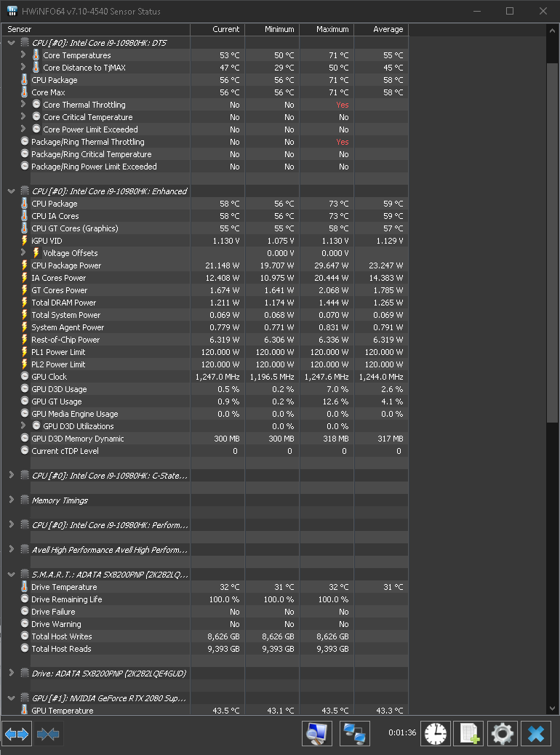Click the Maximum column header
This screenshot has width=560, height=755.
pyautogui.click(x=327, y=29)
